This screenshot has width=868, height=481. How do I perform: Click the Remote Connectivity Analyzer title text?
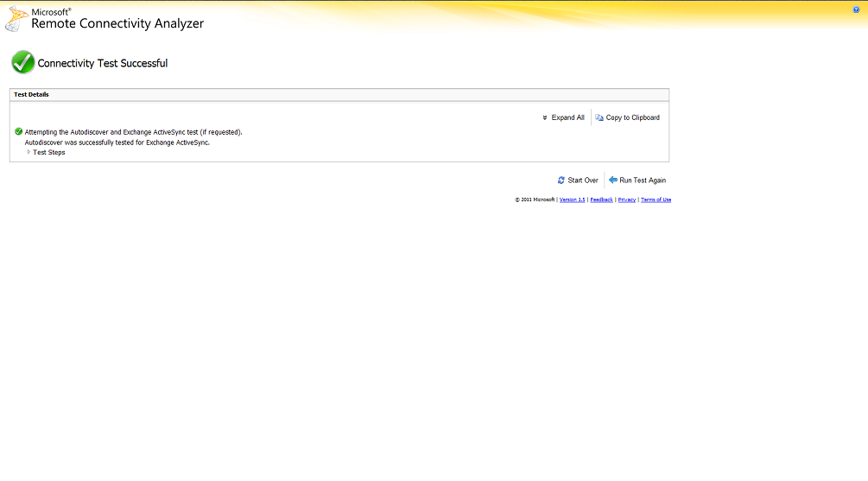point(117,23)
